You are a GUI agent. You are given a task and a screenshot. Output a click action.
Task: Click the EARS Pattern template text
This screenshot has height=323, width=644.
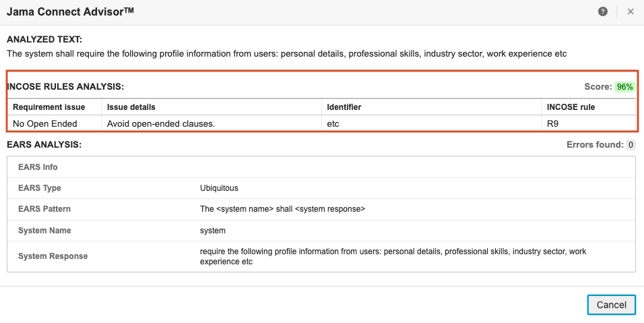[x=282, y=209]
